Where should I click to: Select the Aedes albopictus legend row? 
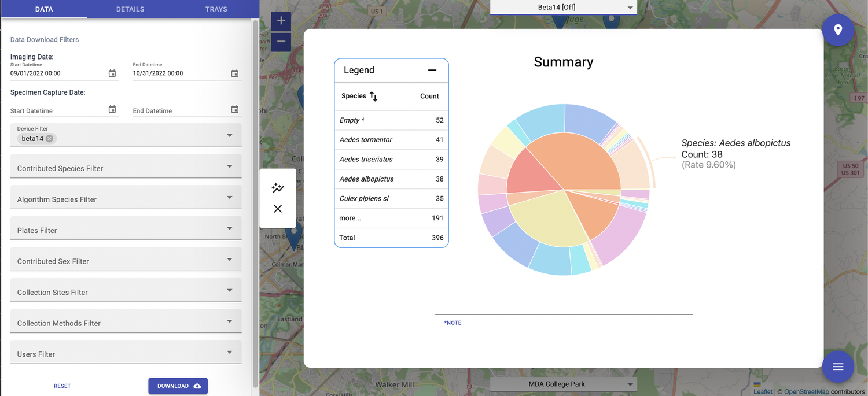(x=392, y=179)
